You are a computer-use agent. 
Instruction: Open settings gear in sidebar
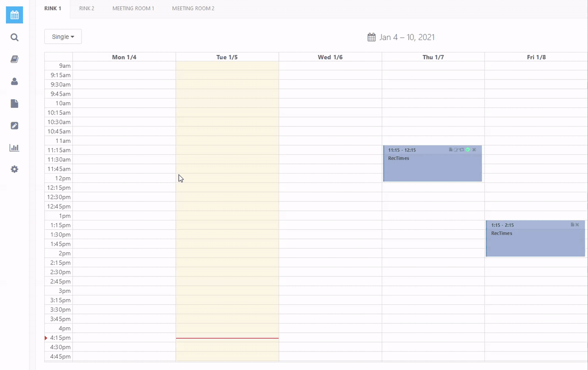click(x=14, y=169)
